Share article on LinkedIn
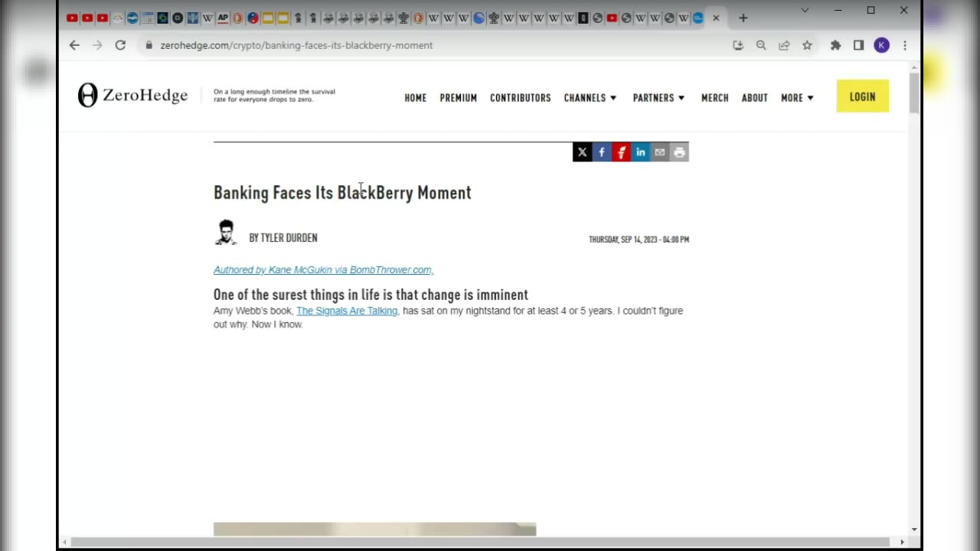 [640, 152]
